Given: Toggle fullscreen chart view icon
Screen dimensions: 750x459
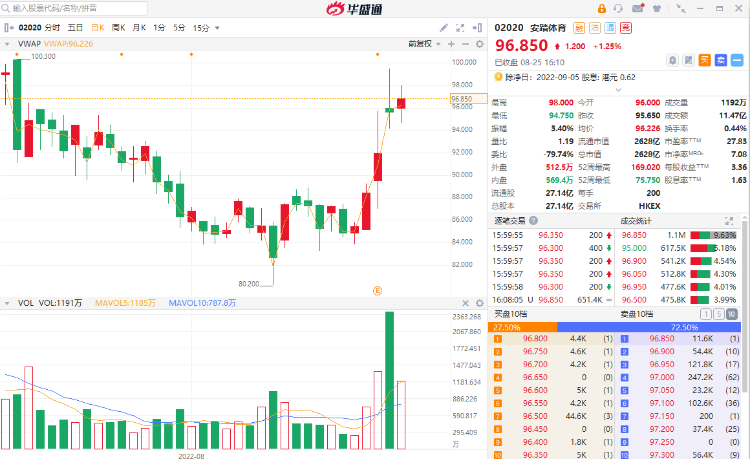Looking at the screenshot, I should (x=460, y=28).
